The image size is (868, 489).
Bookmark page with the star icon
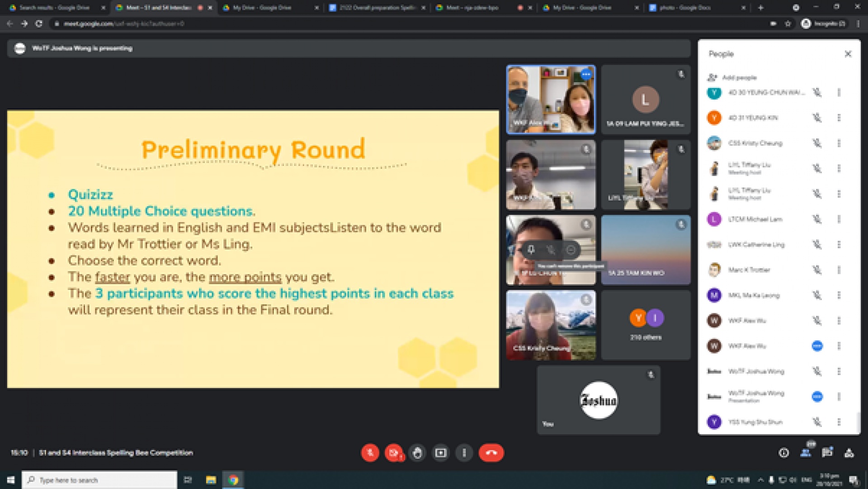[788, 24]
